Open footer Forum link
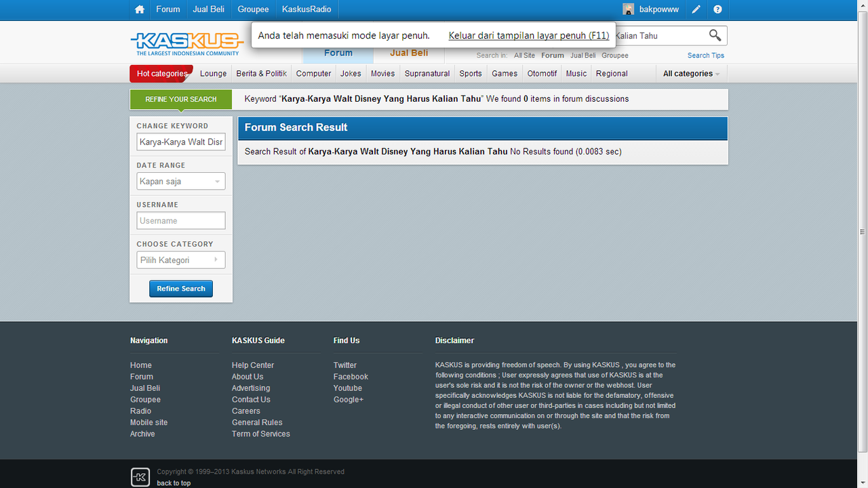 [142, 377]
